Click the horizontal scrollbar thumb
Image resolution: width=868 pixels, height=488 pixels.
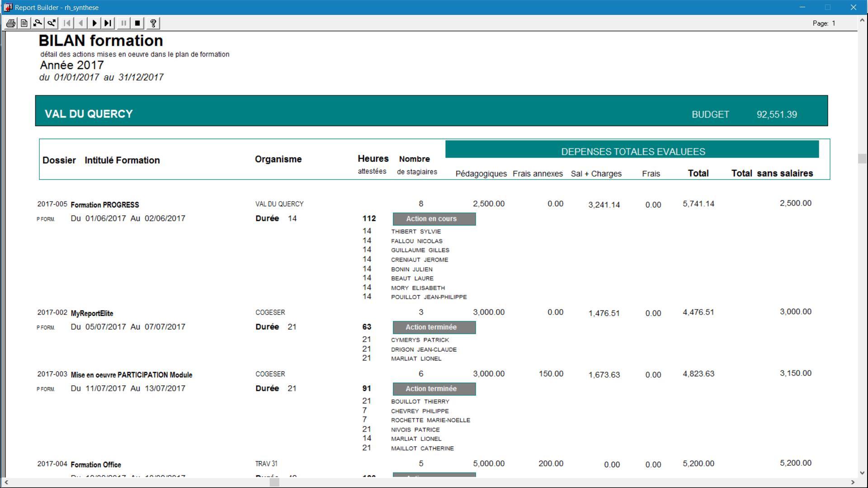(274, 483)
